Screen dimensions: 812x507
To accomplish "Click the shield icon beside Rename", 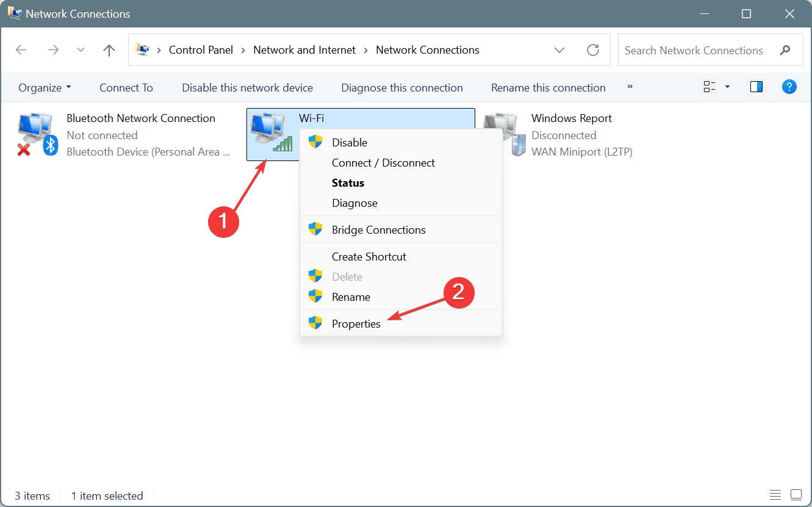I will (315, 297).
